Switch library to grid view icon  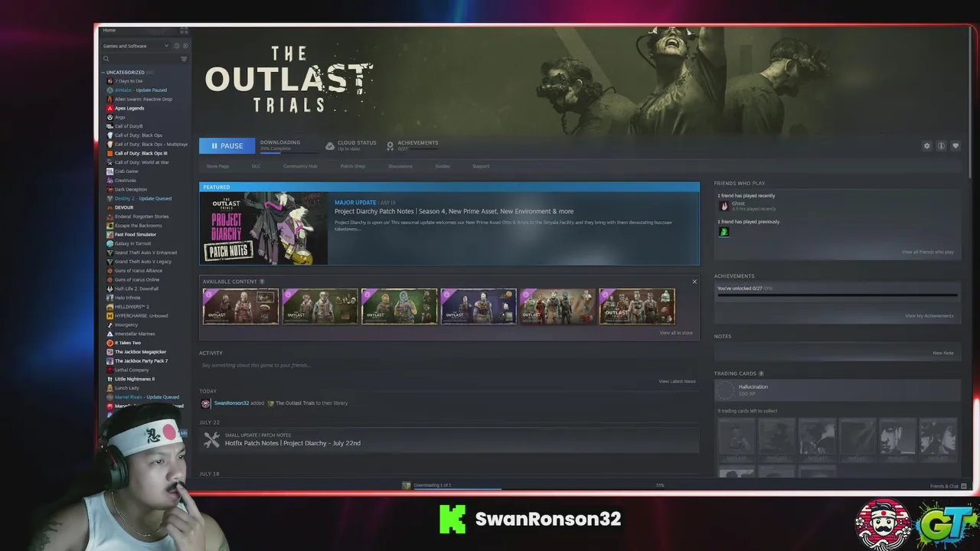pos(184,31)
